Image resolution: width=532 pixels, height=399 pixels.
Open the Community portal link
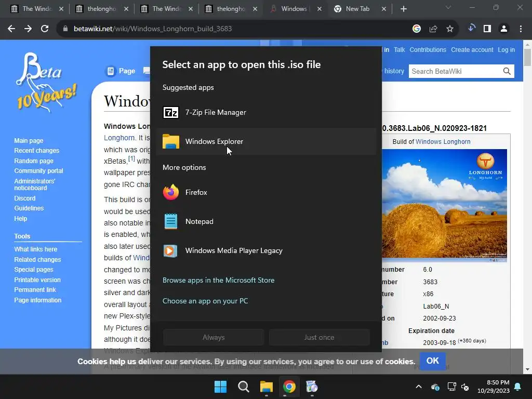[x=38, y=170]
